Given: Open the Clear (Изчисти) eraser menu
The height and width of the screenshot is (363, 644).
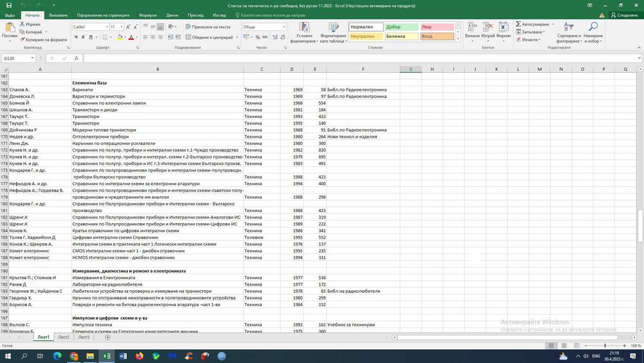Looking at the screenshot, I should point(528,39).
